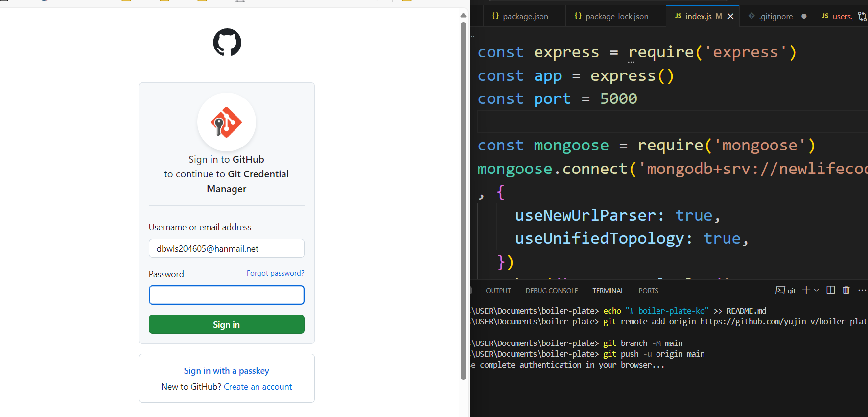Open terminal panel more actions menu
This screenshot has height=417, width=868.
pyautogui.click(x=862, y=290)
